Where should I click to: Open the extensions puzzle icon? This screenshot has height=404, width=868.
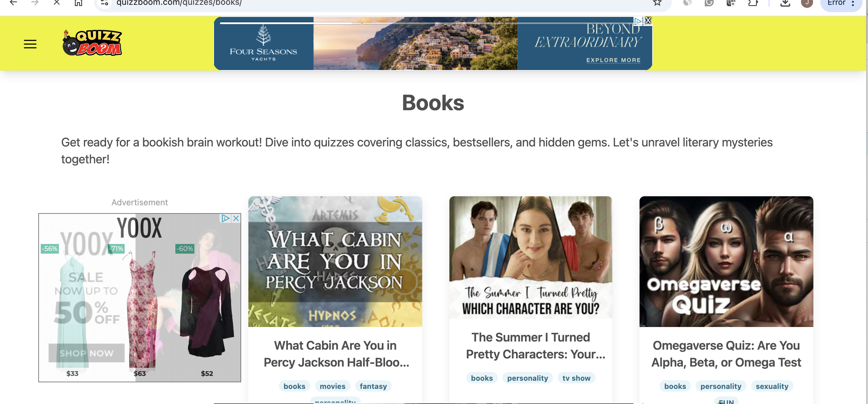[x=753, y=3]
